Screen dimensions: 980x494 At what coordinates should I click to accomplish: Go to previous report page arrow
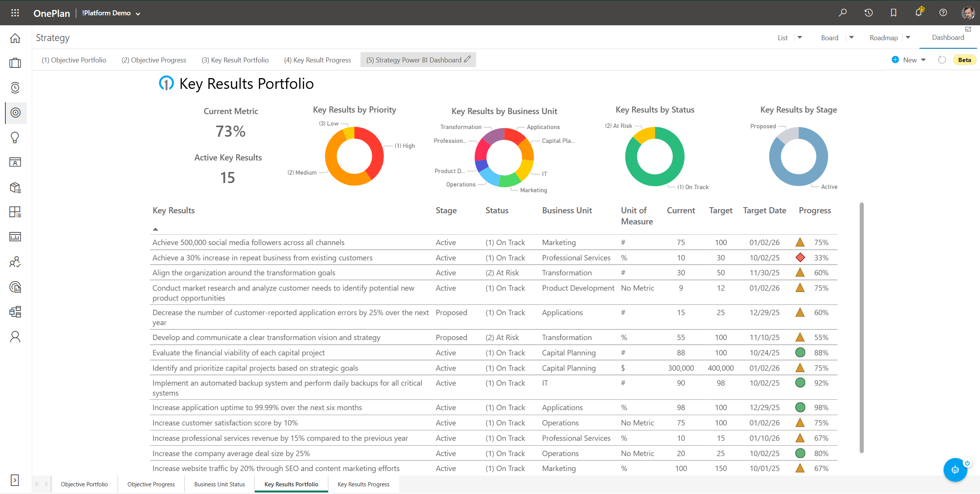pos(37,484)
